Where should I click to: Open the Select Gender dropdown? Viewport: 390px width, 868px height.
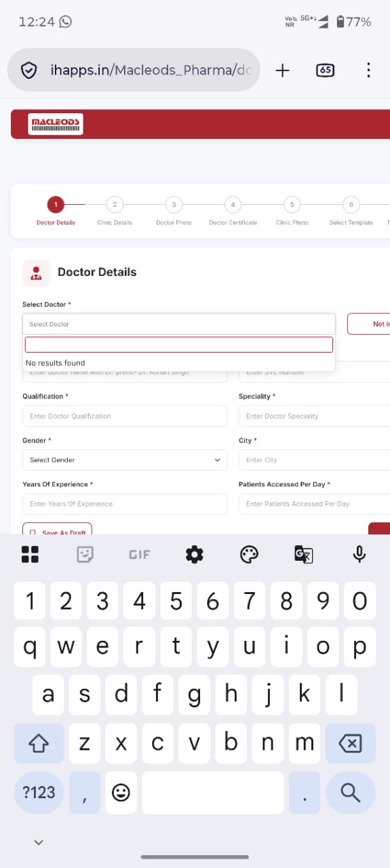125,460
